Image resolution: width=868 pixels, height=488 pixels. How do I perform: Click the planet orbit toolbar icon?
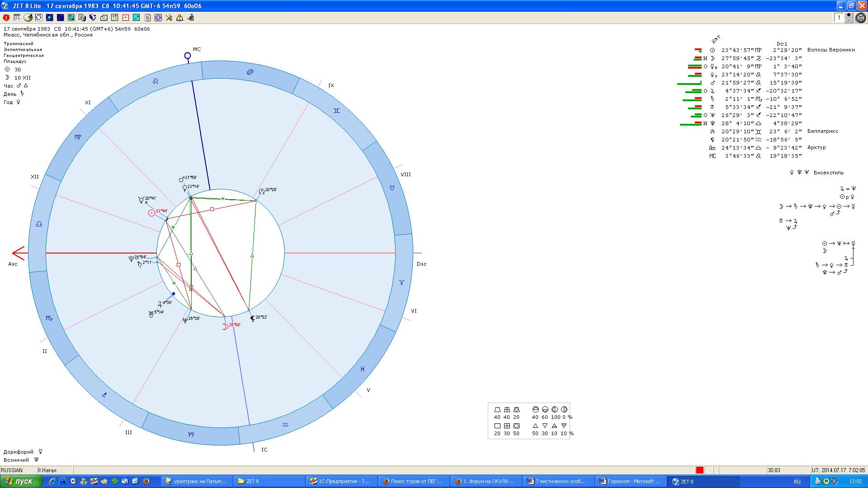(49, 18)
